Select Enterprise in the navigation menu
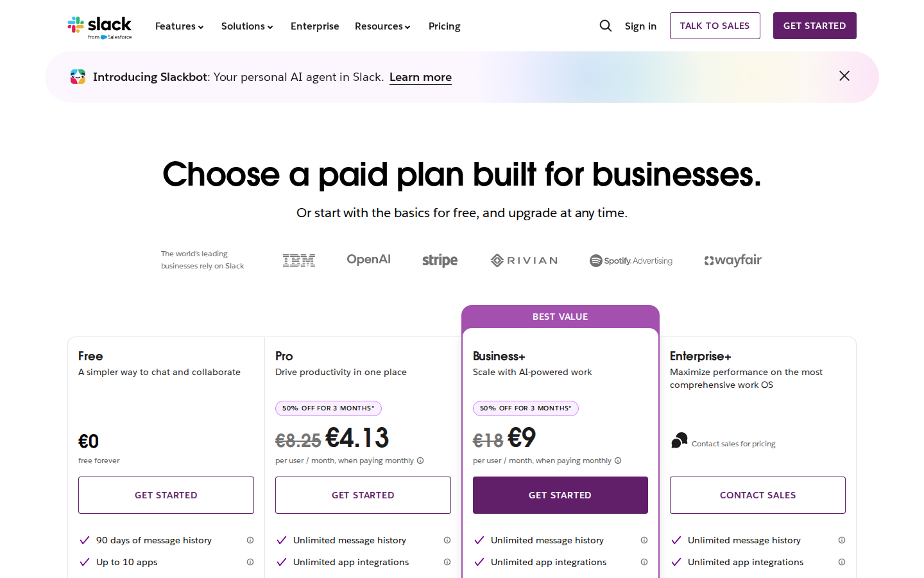 [x=314, y=26]
